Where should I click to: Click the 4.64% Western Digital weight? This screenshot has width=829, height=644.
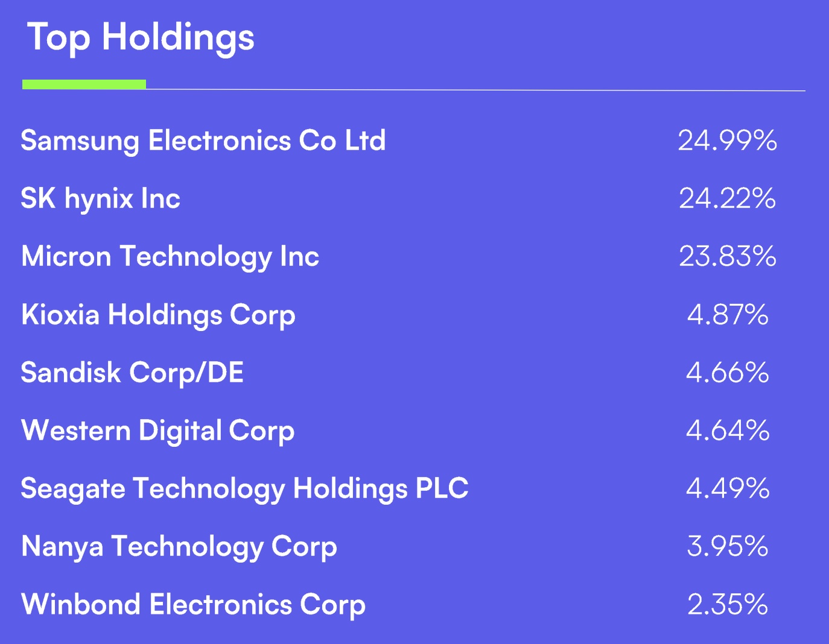pyautogui.click(x=727, y=431)
